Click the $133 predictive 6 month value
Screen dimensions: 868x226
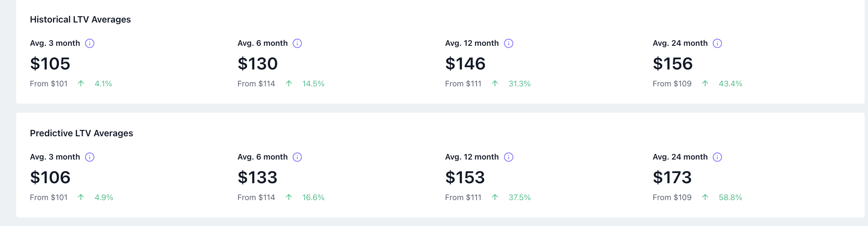click(258, 178)
